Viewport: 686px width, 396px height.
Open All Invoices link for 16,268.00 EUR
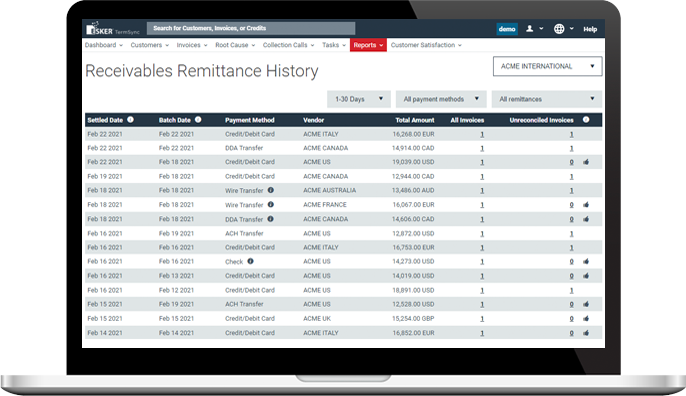(482, 134)
